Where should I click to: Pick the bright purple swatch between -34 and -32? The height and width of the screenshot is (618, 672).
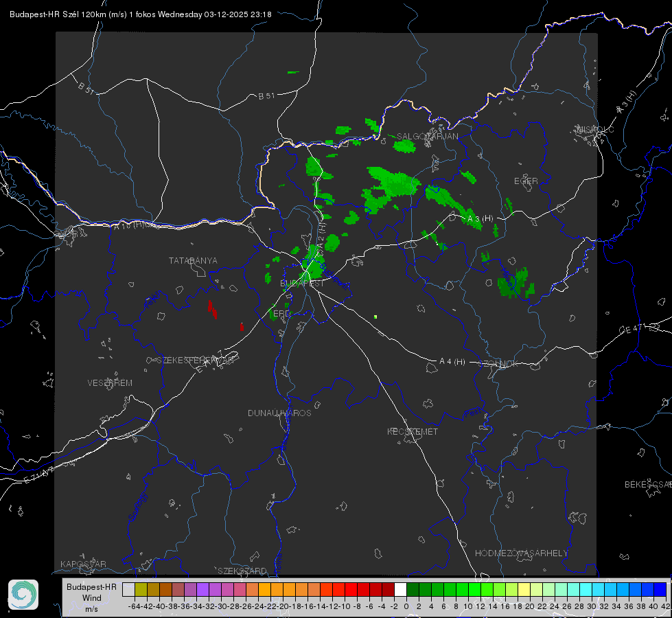point(202,589)
